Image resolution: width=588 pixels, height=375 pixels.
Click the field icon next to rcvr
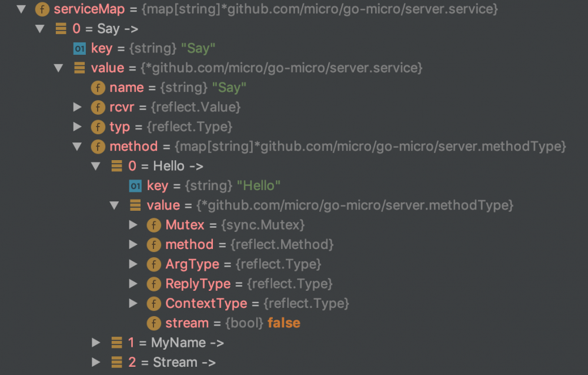[x=98, y=107]
